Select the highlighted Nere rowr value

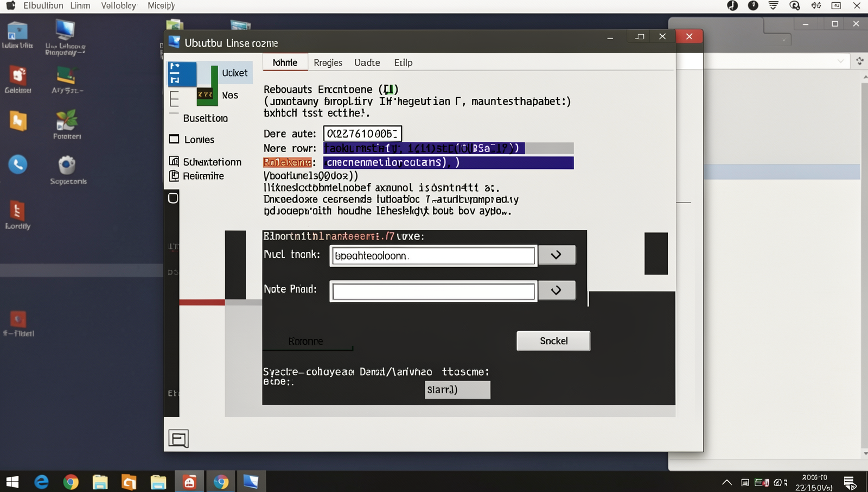424,148
